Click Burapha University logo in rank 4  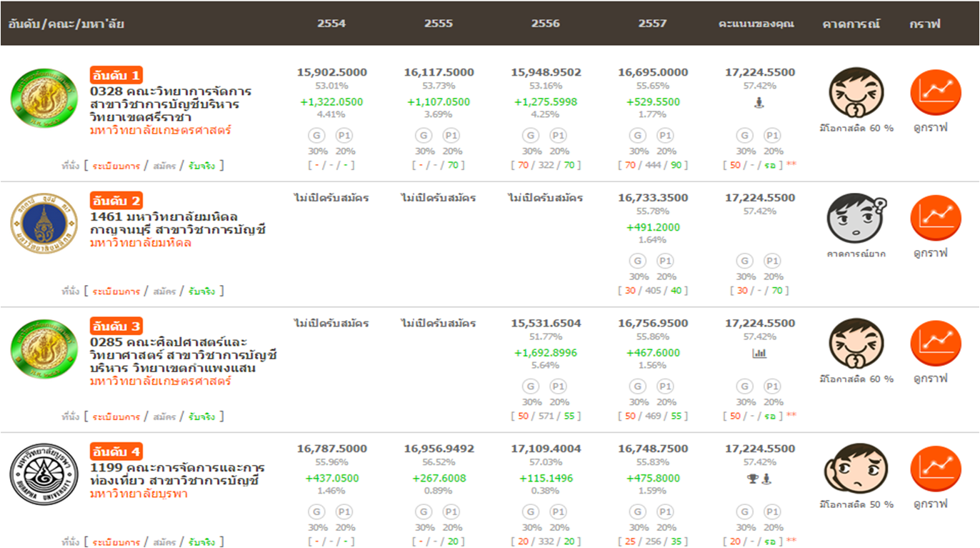[x=44, y=474]
